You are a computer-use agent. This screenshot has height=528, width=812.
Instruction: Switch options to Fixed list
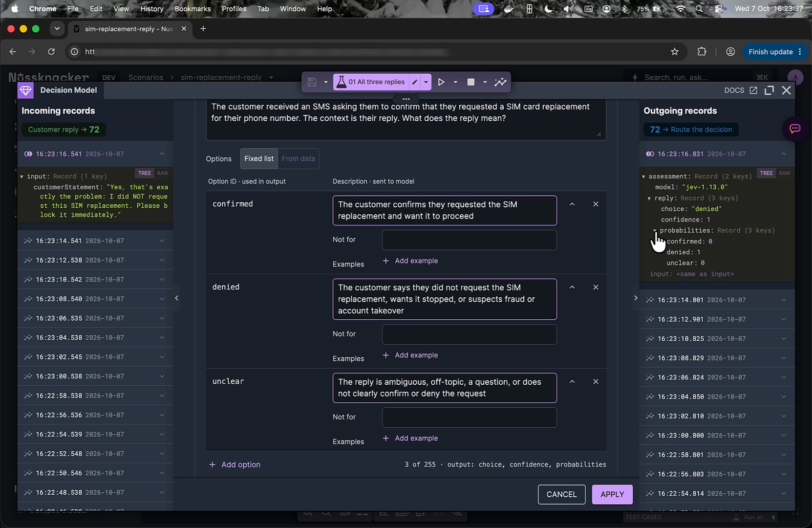[x=259, y=159]
